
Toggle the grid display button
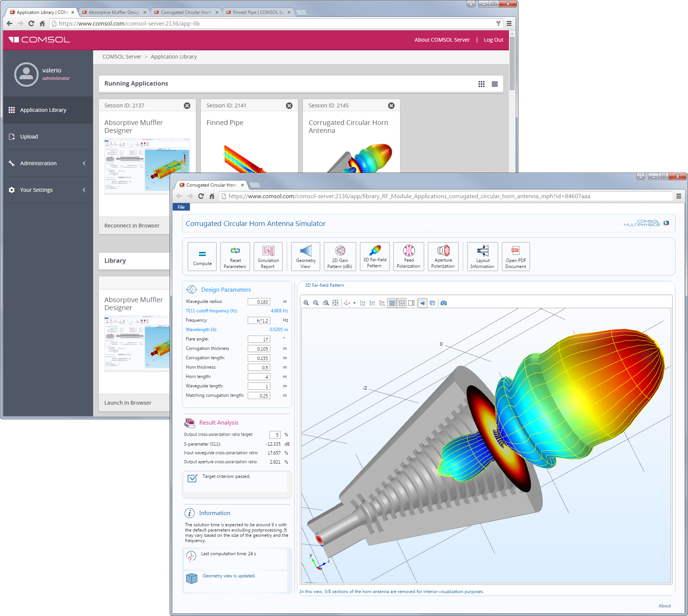tap(392, 303)
